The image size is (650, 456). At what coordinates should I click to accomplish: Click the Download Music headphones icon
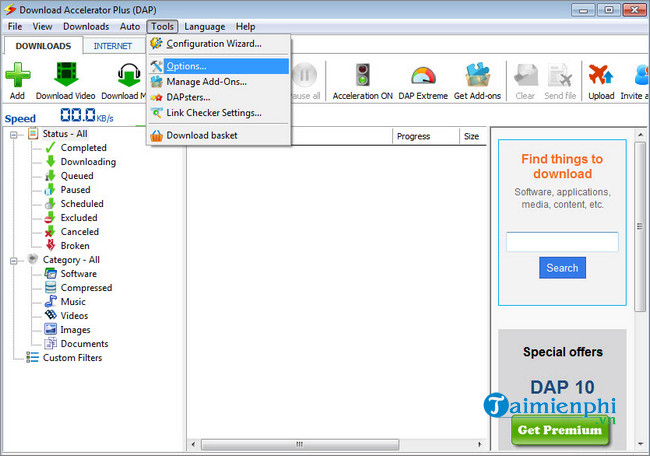(129, 75)
